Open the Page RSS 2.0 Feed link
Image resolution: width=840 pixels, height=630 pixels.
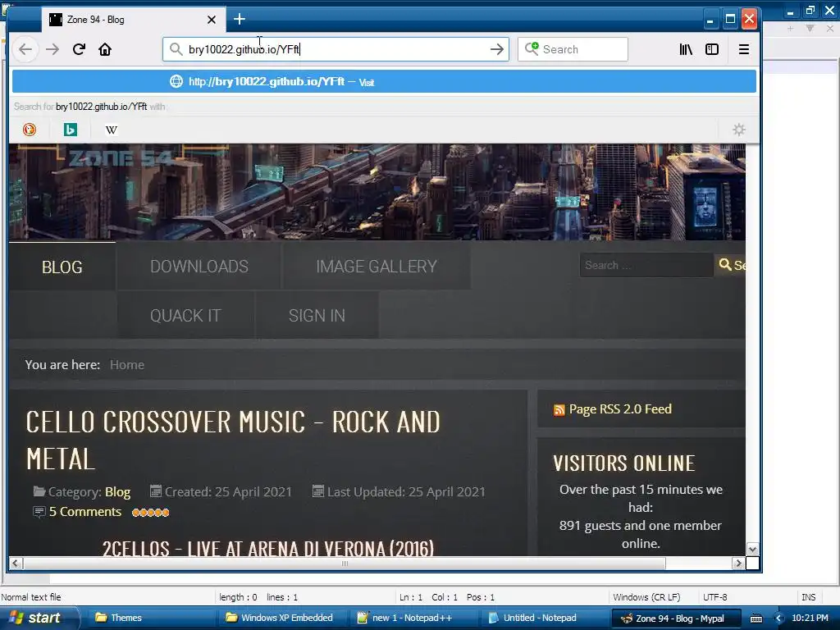point(620,409)
